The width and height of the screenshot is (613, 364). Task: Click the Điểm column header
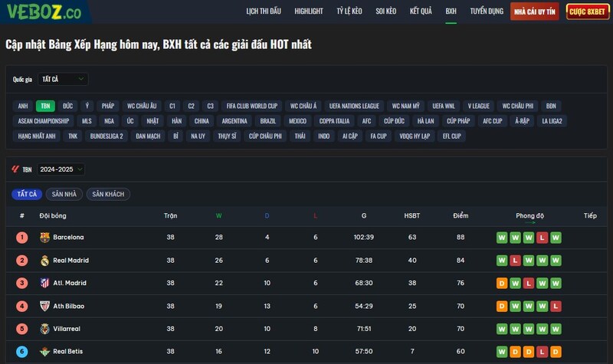[461, 216]
